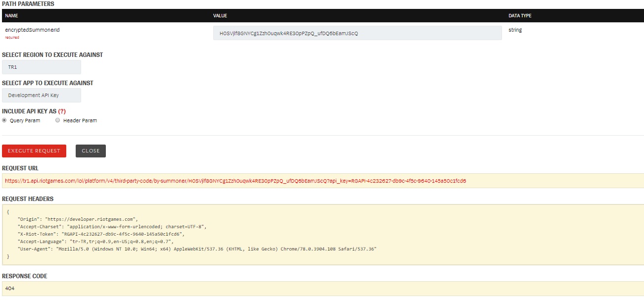Click the NAME column header

point(11,16)
